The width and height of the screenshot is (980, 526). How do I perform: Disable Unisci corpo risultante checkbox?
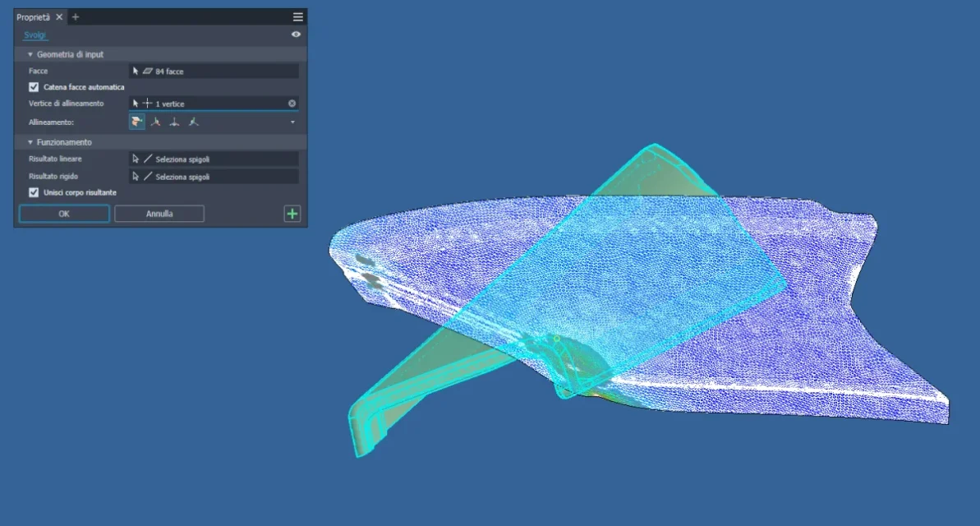(34, 192)
